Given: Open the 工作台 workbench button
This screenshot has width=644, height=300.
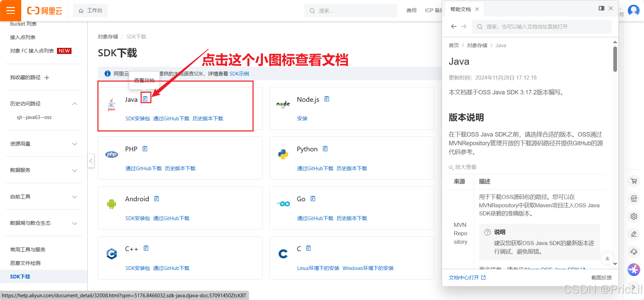Looking at the screenshot, I should 90,10.
